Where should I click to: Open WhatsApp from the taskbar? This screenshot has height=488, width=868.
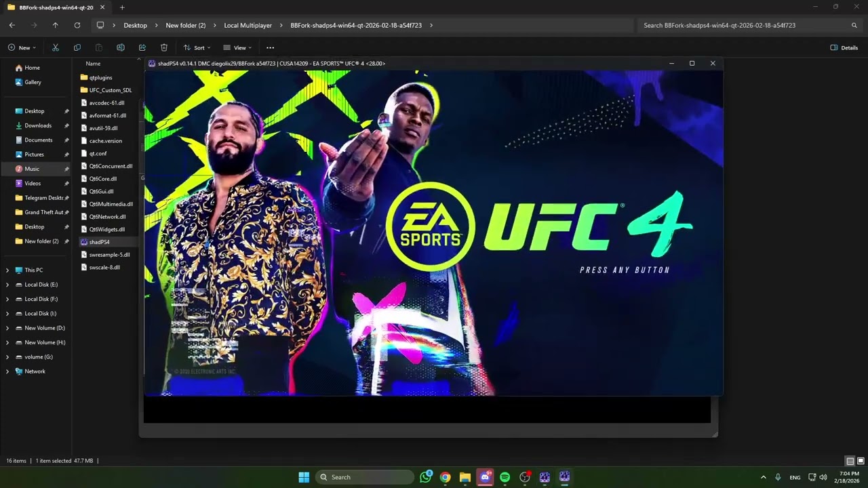pyautogui.click(x=426, y=477)
